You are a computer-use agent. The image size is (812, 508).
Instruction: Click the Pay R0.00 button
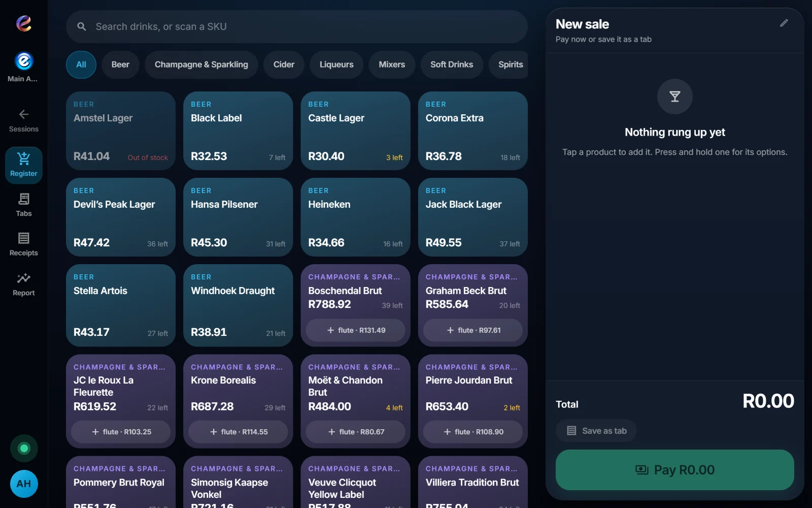click(x=675, y=470)
